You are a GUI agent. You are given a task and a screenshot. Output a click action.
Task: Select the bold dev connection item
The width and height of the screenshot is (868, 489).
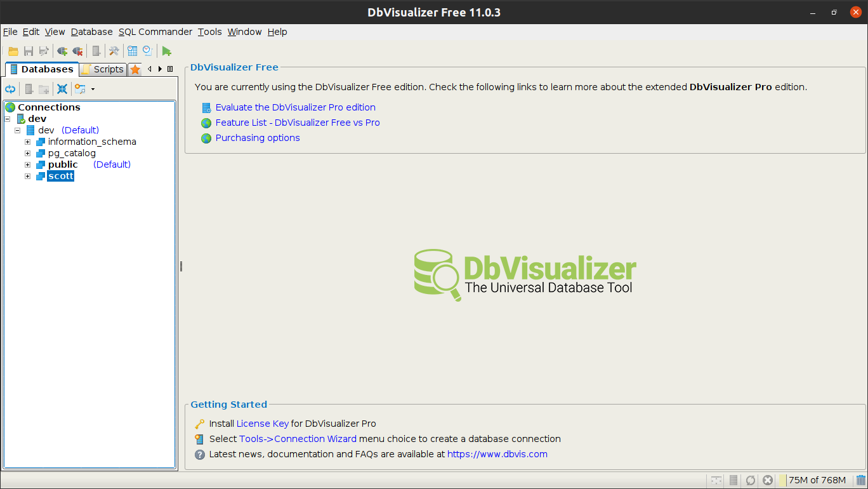pos(37,119)
